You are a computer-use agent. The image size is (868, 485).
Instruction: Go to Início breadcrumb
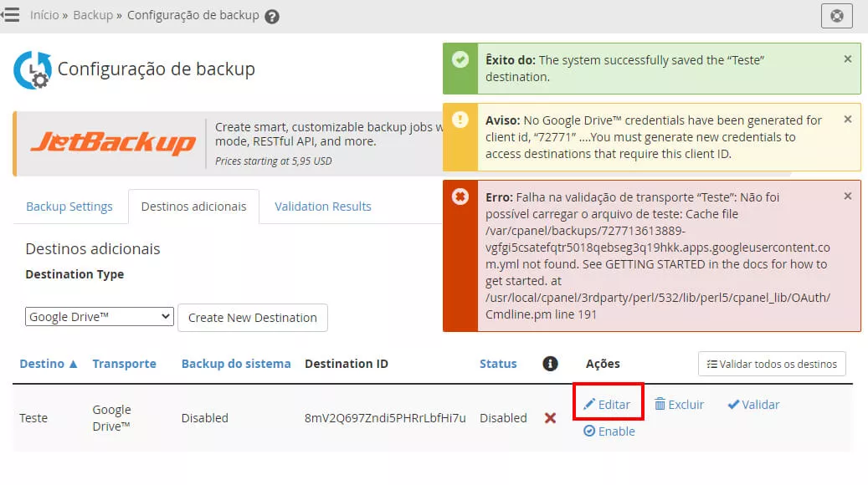tap(44, 15)
